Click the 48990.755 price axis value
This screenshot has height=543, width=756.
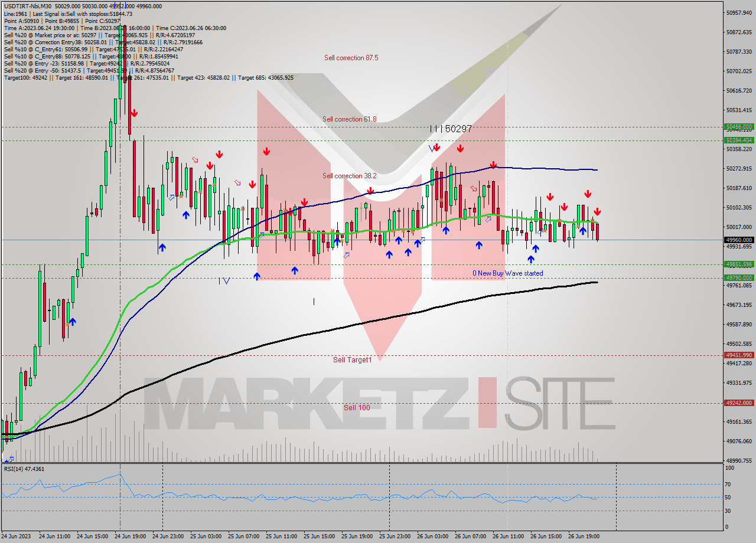click(739, 460)
